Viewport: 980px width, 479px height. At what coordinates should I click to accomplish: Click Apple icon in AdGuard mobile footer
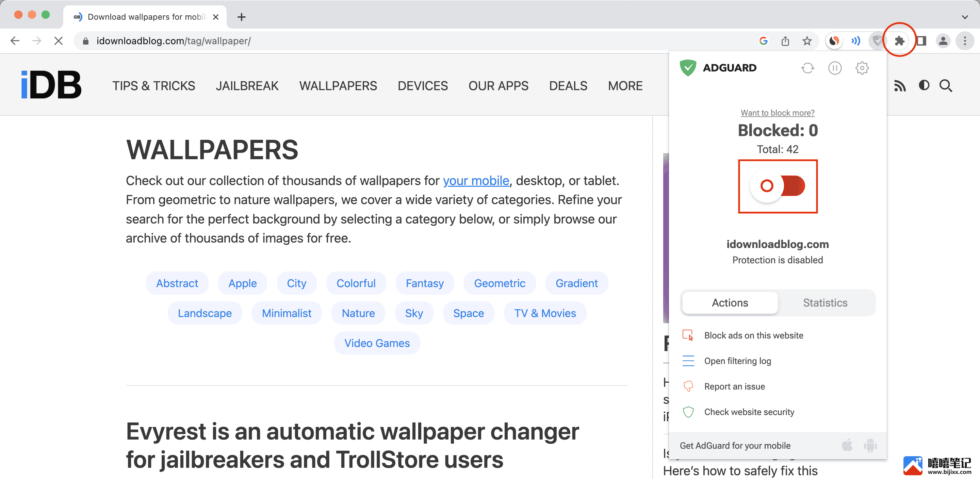[847, 445]
